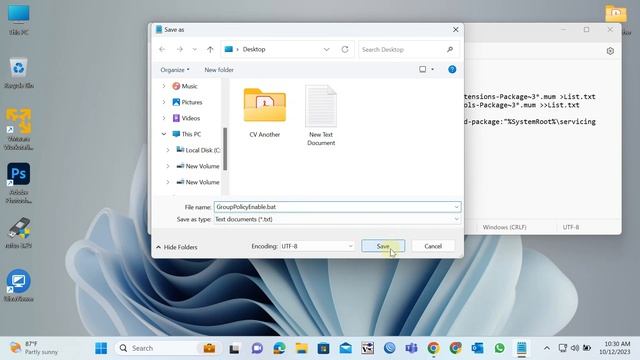This screenshot has width=640, height=360.
Task: Expand the Music tree node
Action: (x=164, y=86)
